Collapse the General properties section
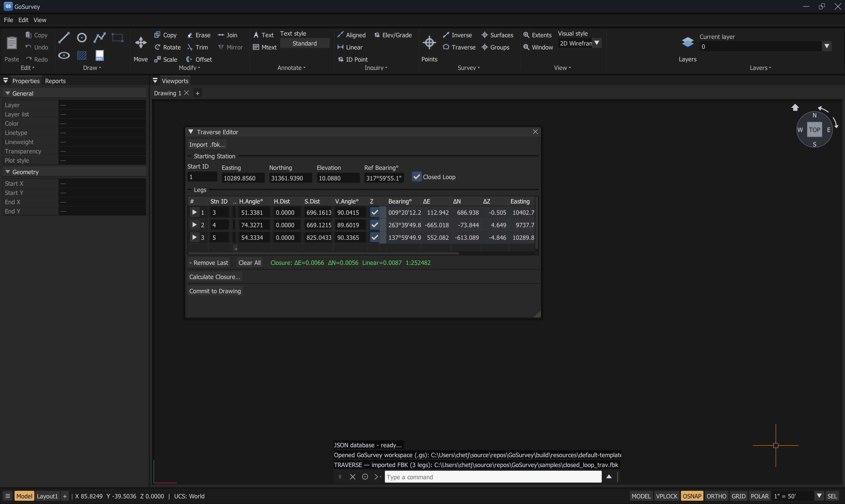Screen dimensions: 845x504 [8, 93]
